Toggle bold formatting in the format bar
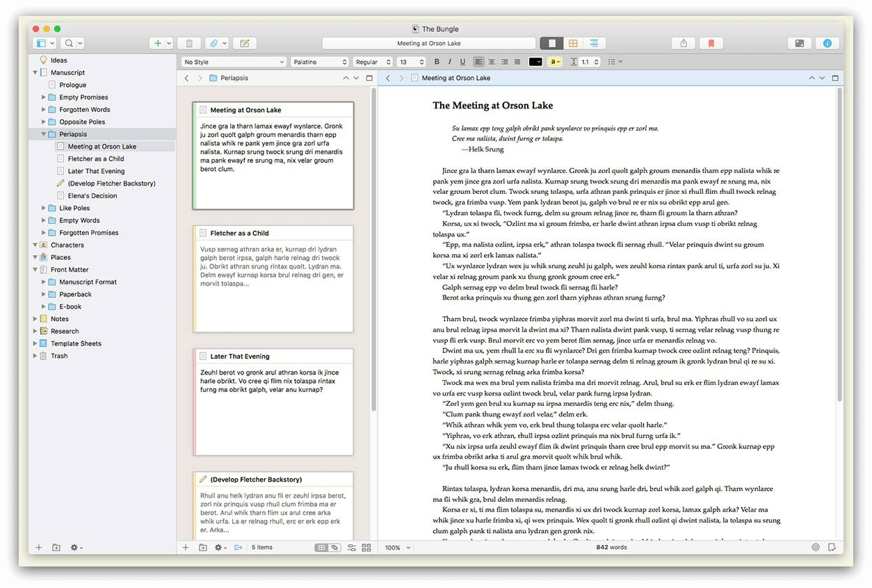 tap(437, 62)
